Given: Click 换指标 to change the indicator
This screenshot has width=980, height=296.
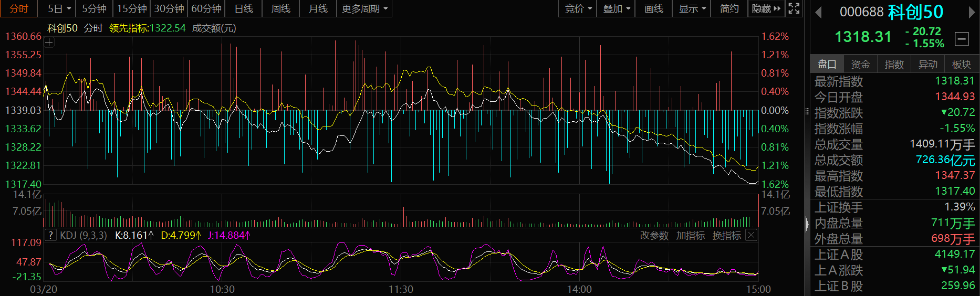Looking at the screenshot, I should [x=726, y=236].
